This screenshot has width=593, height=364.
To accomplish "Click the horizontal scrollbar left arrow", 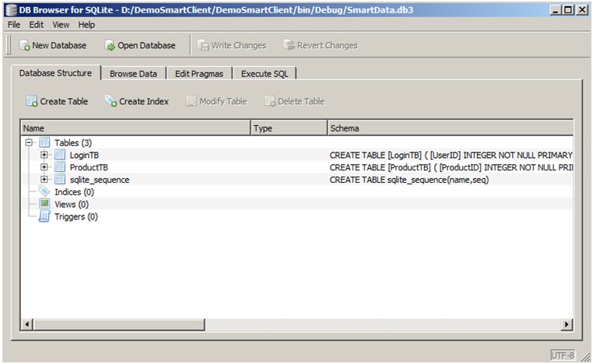I will [x=27, y=324].
